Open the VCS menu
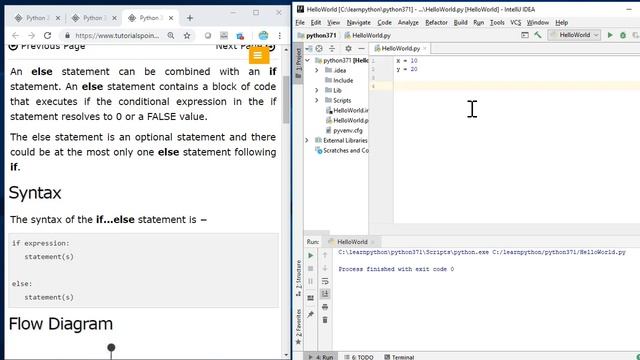Viewport: 640px width, 360px height. (516, 22)
